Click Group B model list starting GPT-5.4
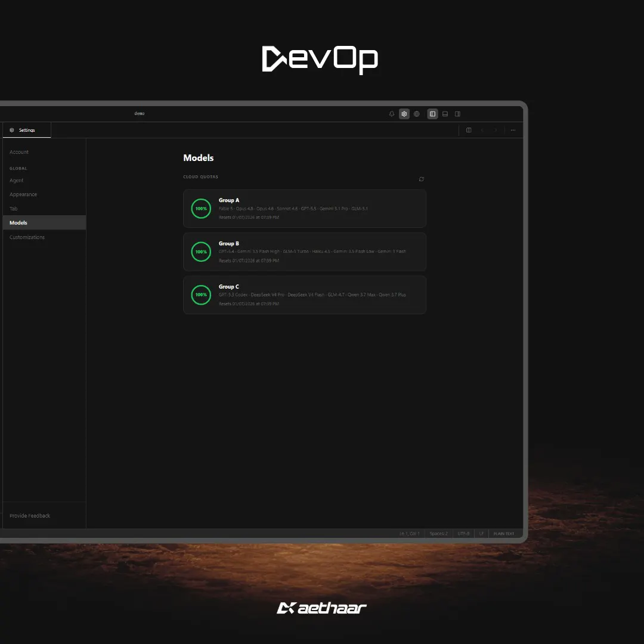This screenshot has height=644, width=644. coord(312,252)
